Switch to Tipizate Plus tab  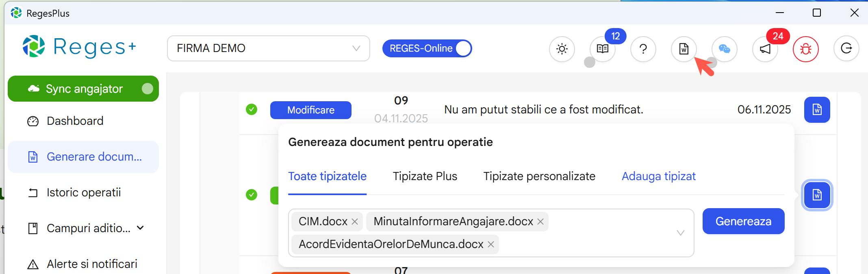click(425, 176)
